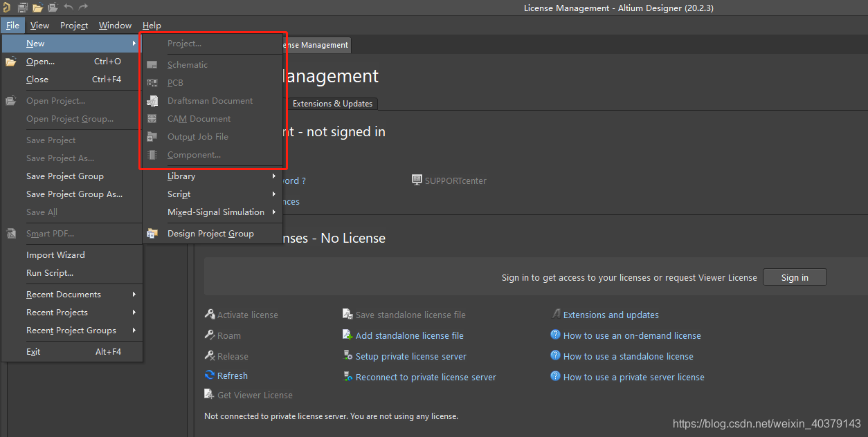The height and width of the screenshot is (437, 868).
Task: Select Open Project Group... menu item
Action: [72, 119]
